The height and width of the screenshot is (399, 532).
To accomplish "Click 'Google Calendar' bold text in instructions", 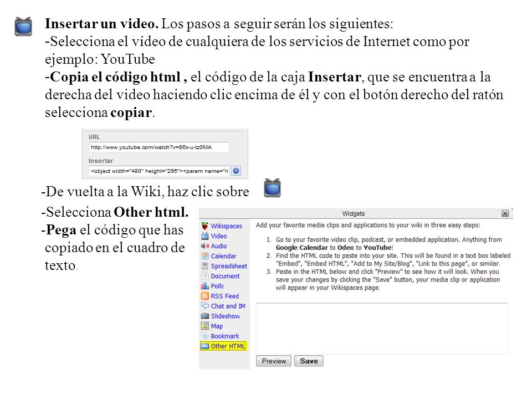I will click(x=301, y=248).
